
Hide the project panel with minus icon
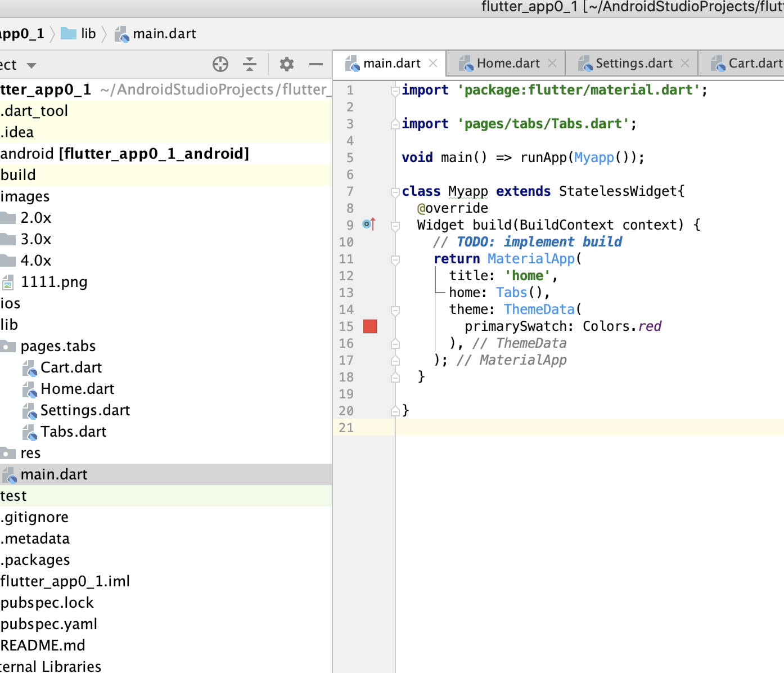click(x=316, y=65)
